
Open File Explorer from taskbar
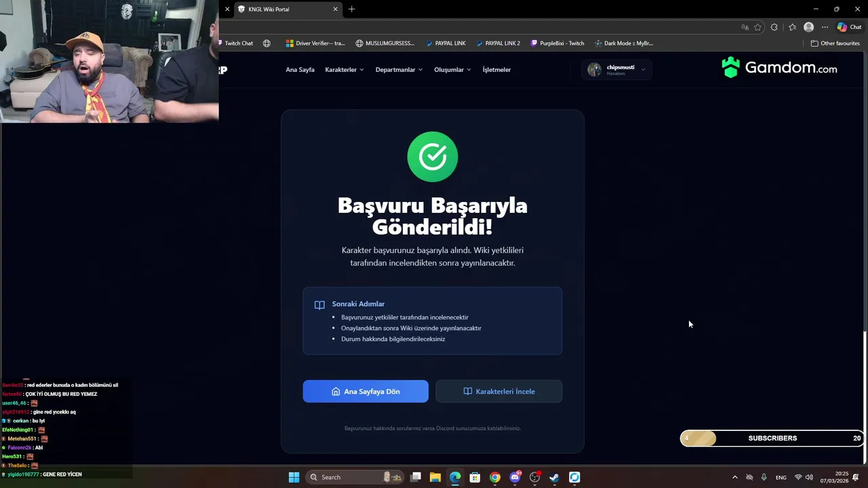435,477
